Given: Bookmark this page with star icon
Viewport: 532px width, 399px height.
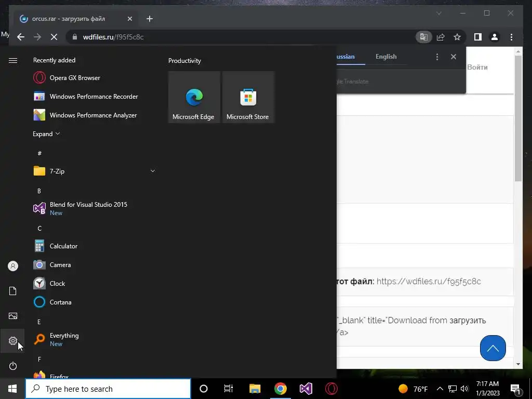Looking at the screenshot, I should (x=457, y=37).
